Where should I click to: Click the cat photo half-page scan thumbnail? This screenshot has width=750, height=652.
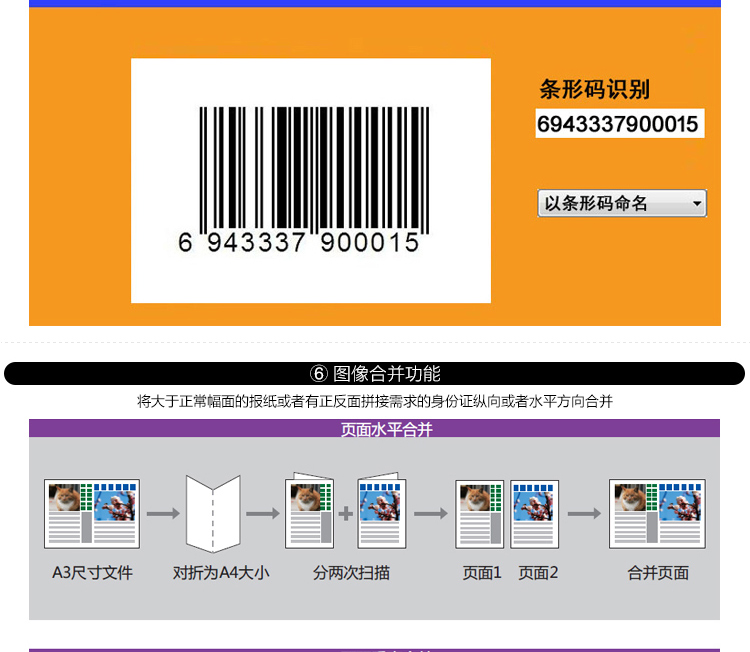(309, 510)
